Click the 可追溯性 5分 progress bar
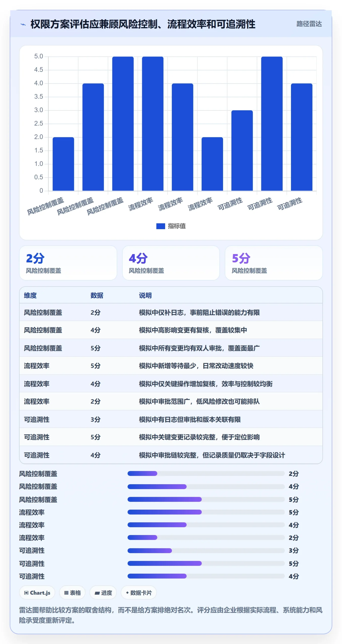Viewport: 342px width, 644px height. click(206, 563)
